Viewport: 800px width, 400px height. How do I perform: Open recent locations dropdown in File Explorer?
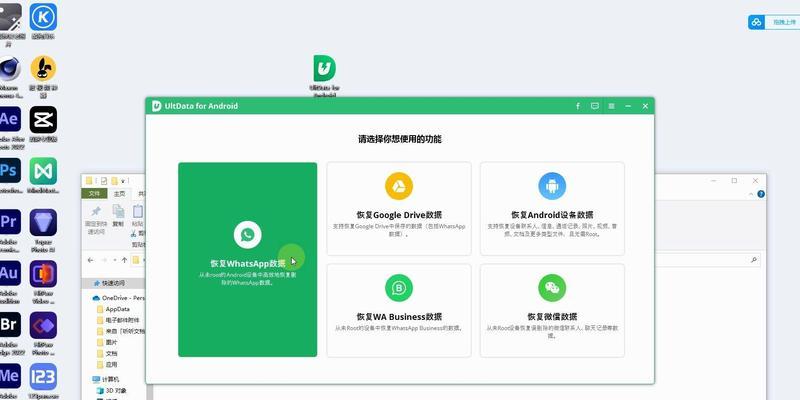(x=115, y=260)
